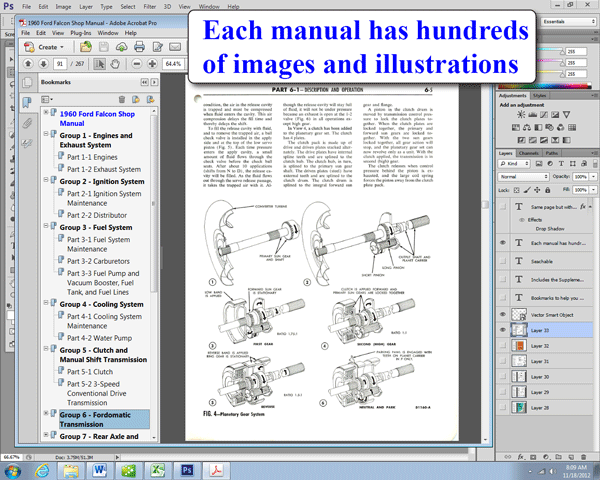Collapse Group 3 Fuel System bookmark

tap(46, 225)
